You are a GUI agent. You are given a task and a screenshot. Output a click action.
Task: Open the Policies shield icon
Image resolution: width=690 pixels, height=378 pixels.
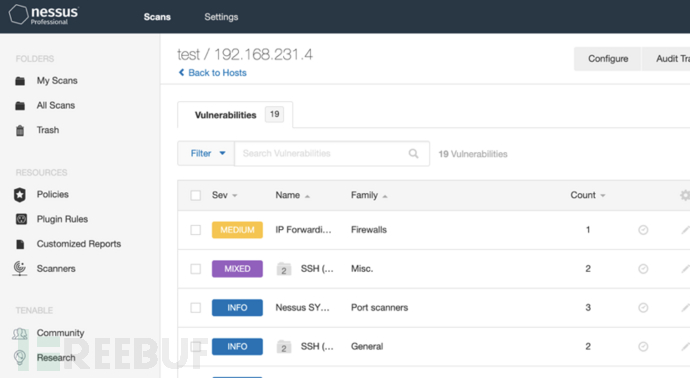pyautogui.click(x=20, y=195)
